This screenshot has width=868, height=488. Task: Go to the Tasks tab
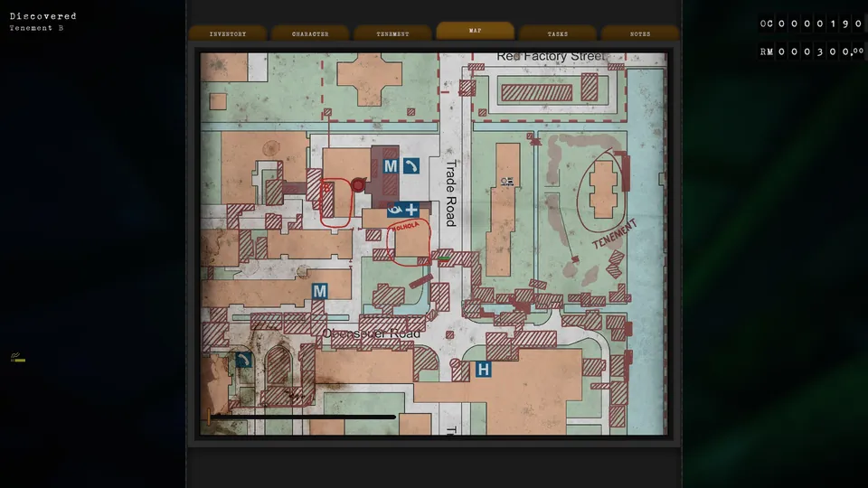point(558,33)
